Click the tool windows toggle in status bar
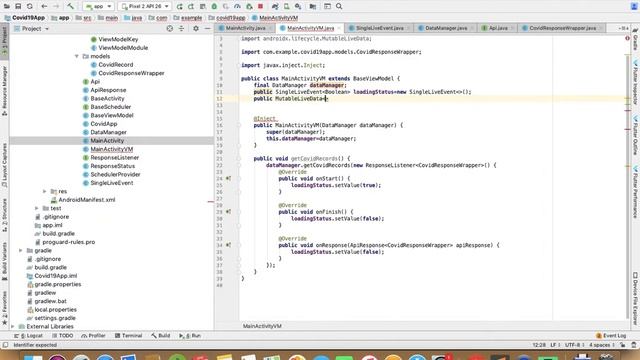 click(5, 345)
